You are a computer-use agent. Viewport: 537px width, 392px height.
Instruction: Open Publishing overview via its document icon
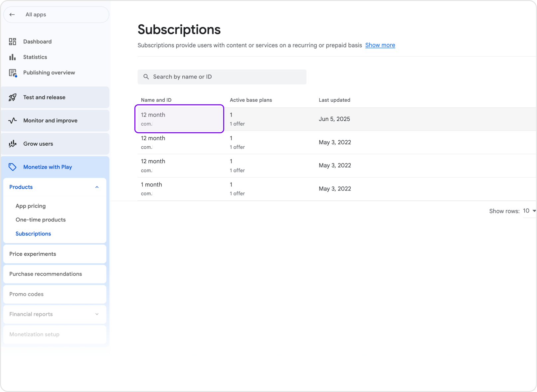(12, 72)
